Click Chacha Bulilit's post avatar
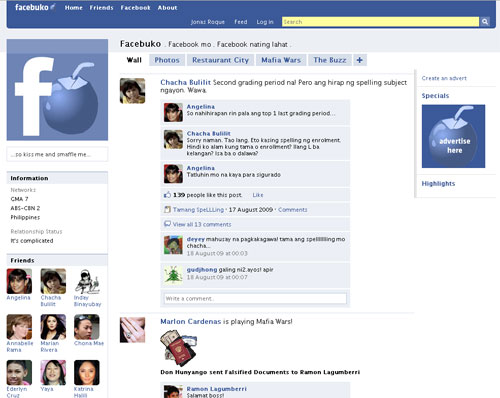 pyautogui.click(x=132, y=91)
